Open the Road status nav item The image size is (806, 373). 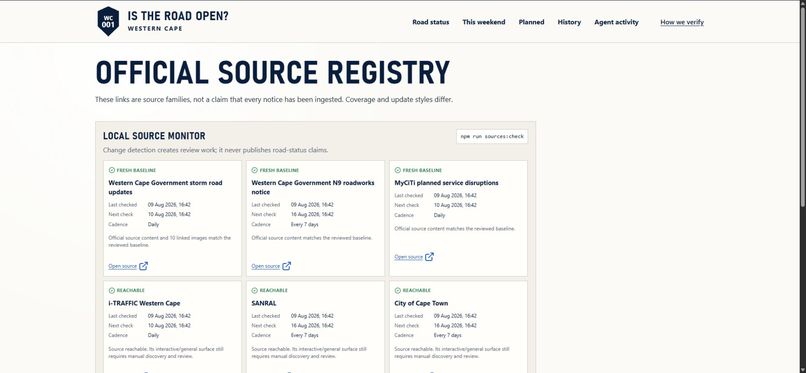[431, 22]
